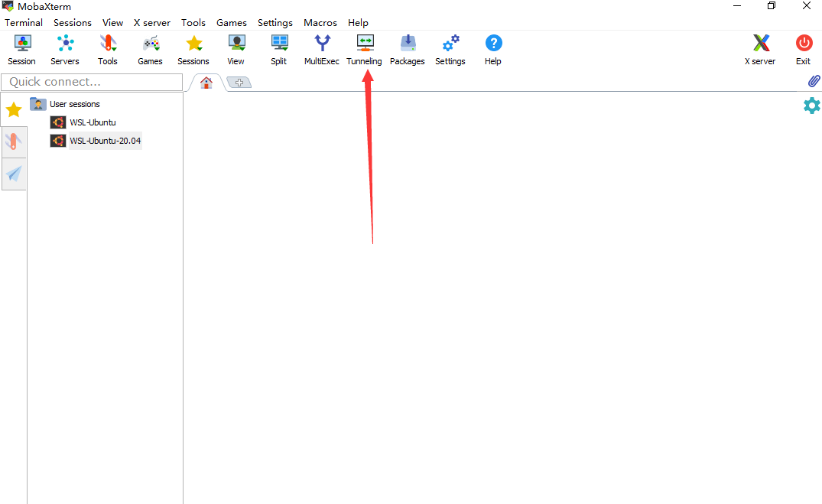
Task: Click the Help question mark icon
Action: [x=493, y=50]
